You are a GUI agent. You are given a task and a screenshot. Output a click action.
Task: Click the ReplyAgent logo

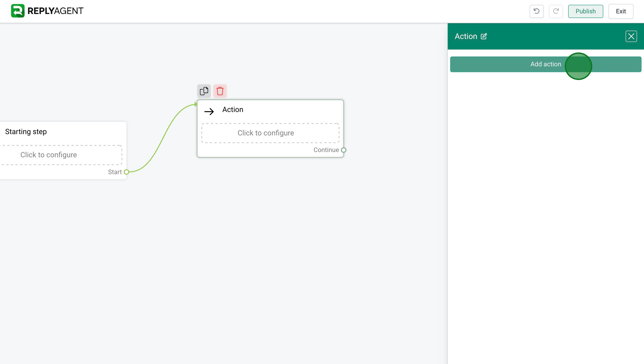tap(47, 11)
